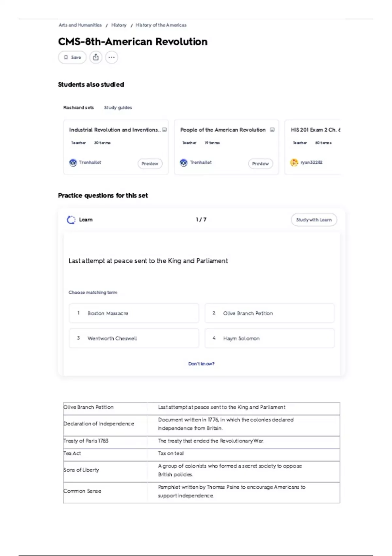Switch to the Study guides tab
392x556 pixels.
(118, 107)
